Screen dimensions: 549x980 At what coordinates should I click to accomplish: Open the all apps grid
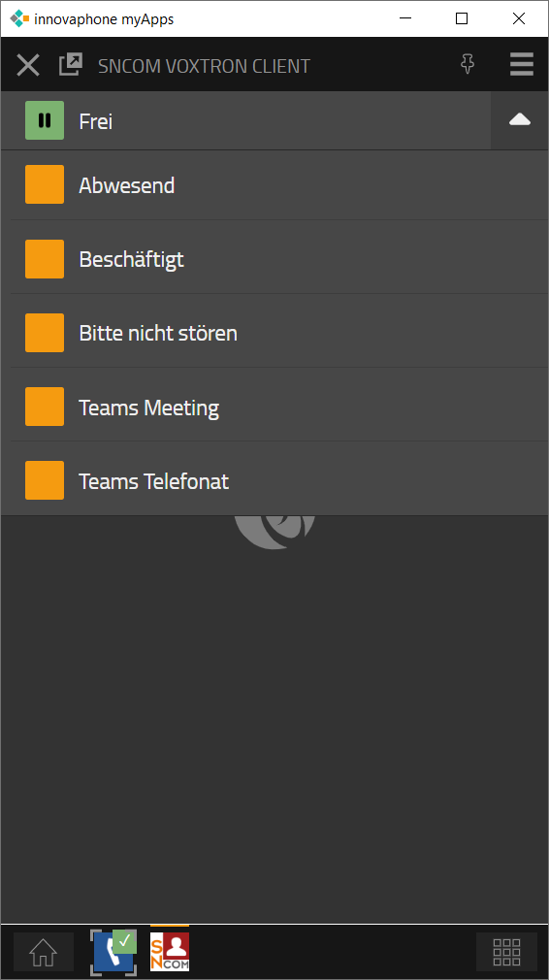[506, 952]
